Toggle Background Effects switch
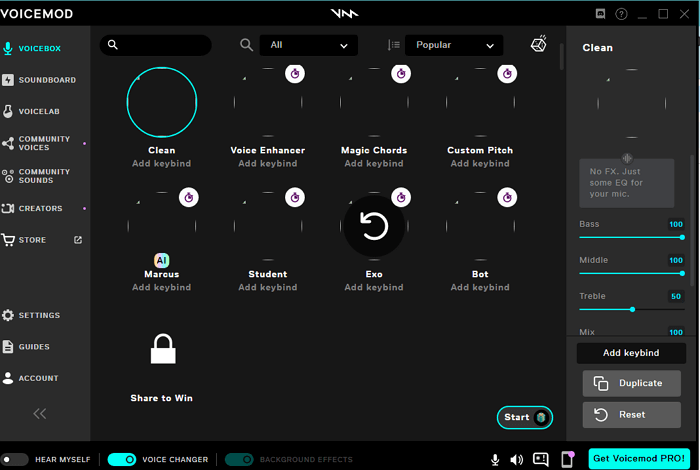Viewport: 700px width, 470px height. pos(239,459)
